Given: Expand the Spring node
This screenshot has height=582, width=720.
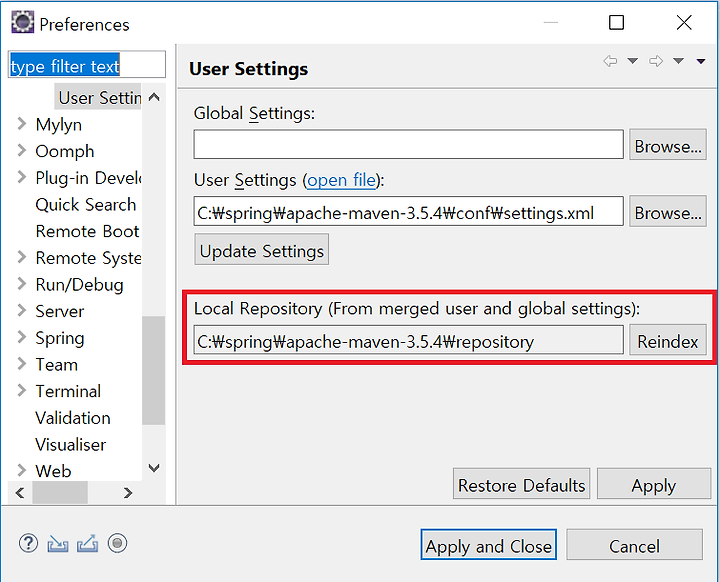Looking at the screenshot, I should 21,337.
